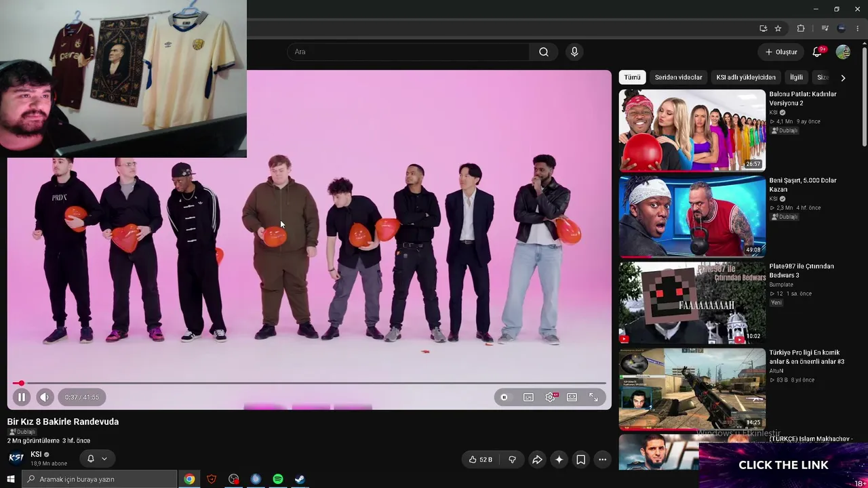Bookmark this page with the star icon
This screenshot has height=488, width=868.
pyautogui.click(x=778, y=28)
